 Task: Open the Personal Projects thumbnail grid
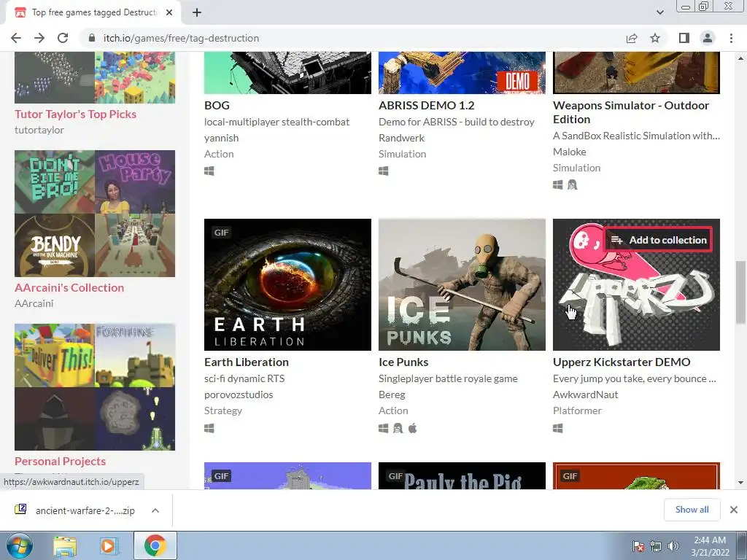tap(95, 387)
